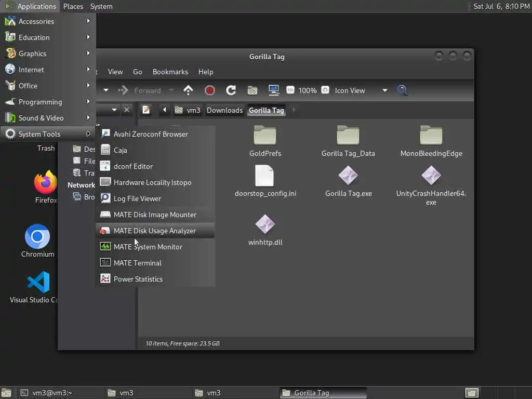This screenshot has height=399, width=532.
Task: Click the red Stop loading icon
Action: click(x=210, y=90)
